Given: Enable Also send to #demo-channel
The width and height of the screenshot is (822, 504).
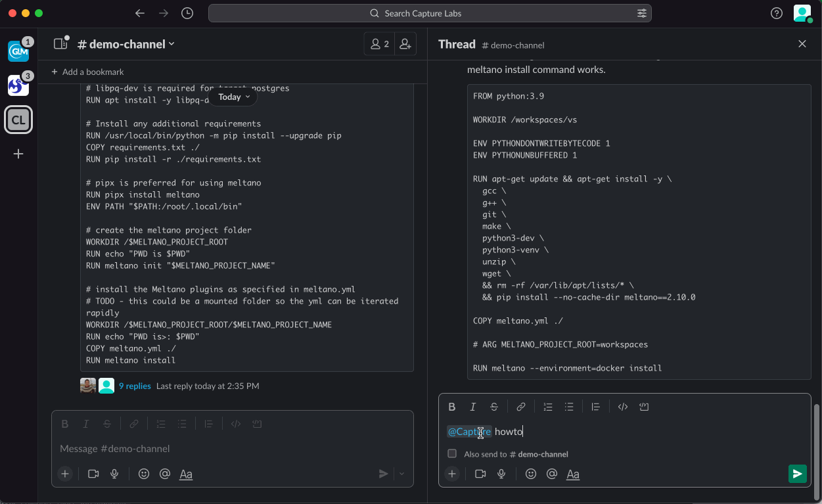Looking at the screenshot, I should coord(452,453).
